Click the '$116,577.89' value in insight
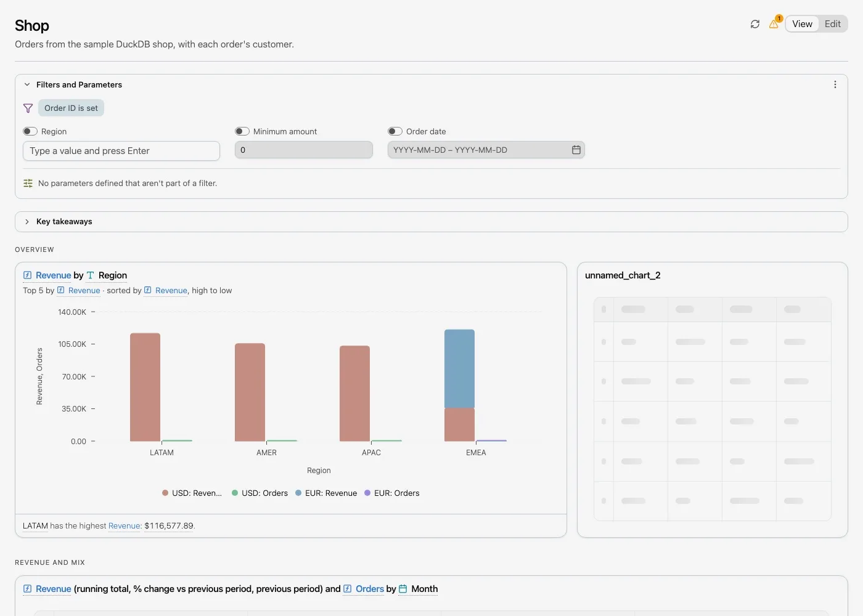 (169, 526)
